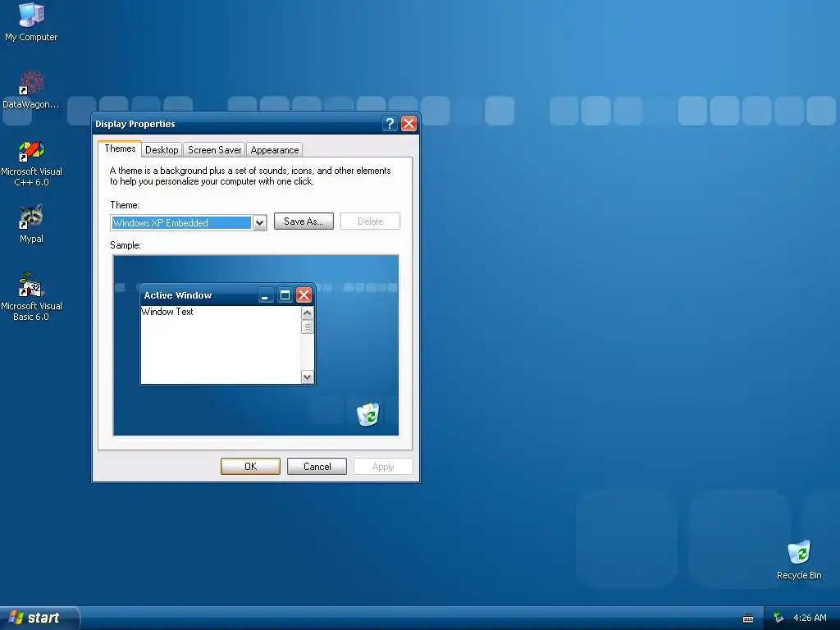This screenshot has height=630, width=840.
Task: Click the sample Active Window preview
Action: point(228,335)
